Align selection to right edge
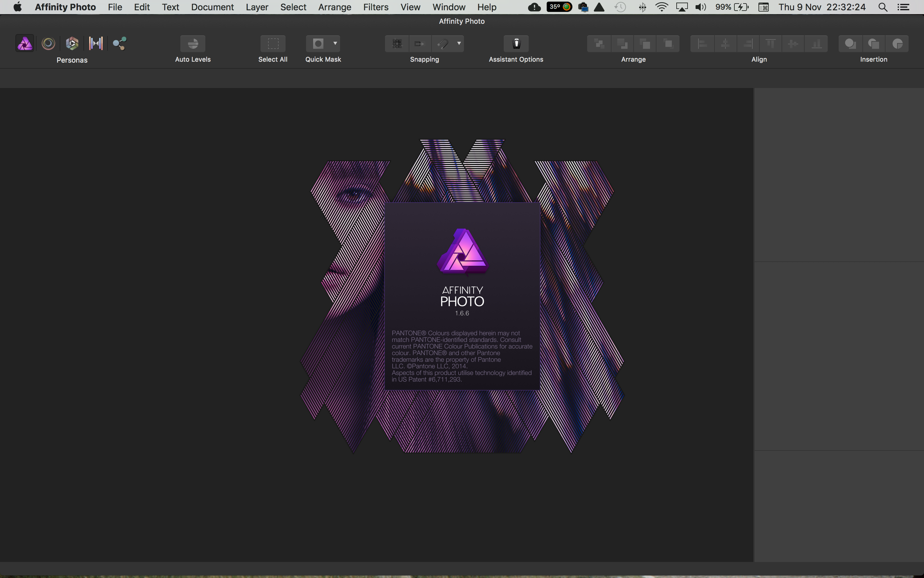924x578 pixels. click(748, 44)
